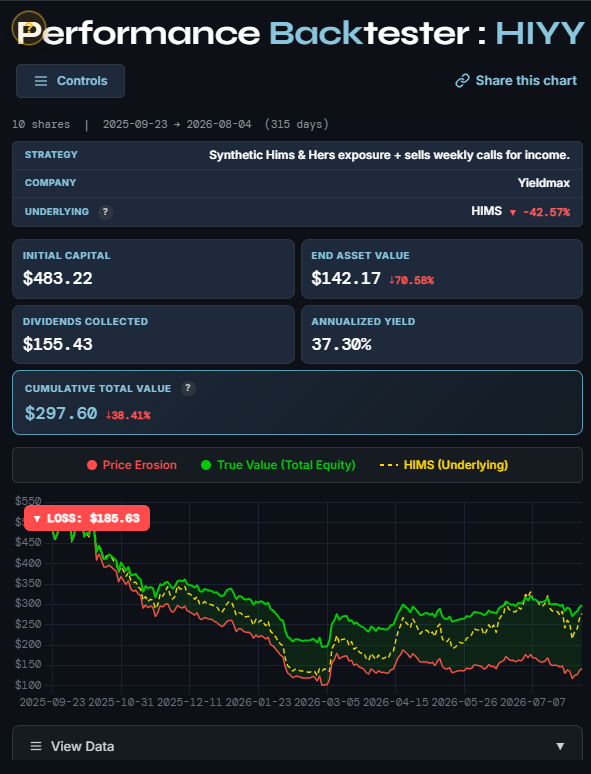Click the end date 2026-08-04 text
591x774 pixels.
219,124
